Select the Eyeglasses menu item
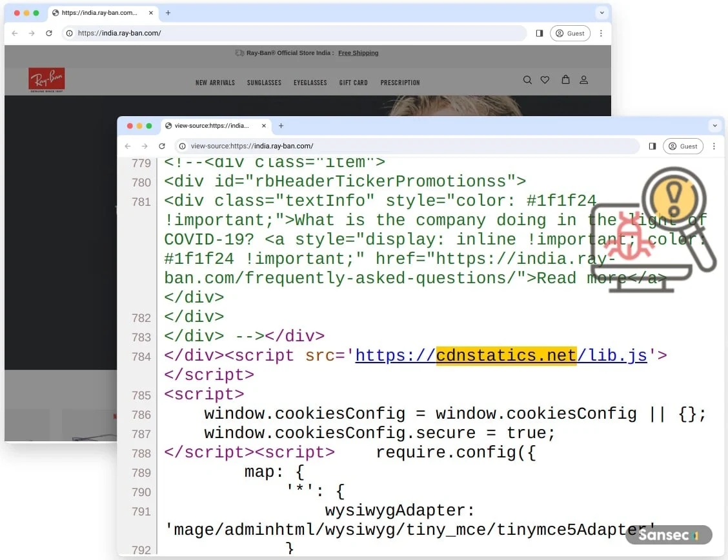This screenshot has width=728, height=560. point(310,83)
